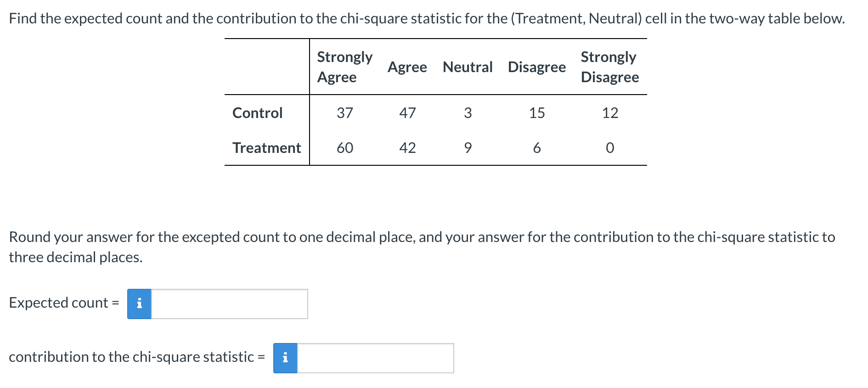868x388 pixels.
Task: Click the info icon beside chi-square contribution field
Action: coord(285,358)
